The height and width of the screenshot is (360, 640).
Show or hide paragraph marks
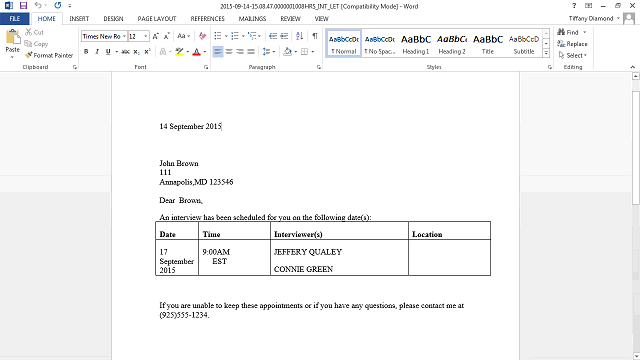tap(315, 36)
